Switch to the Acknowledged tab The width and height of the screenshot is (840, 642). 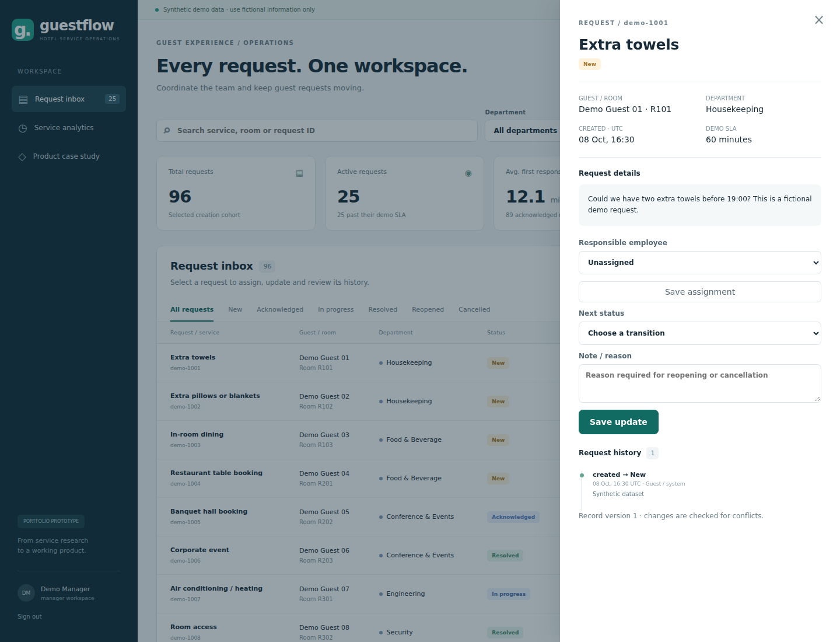[280, 309]
